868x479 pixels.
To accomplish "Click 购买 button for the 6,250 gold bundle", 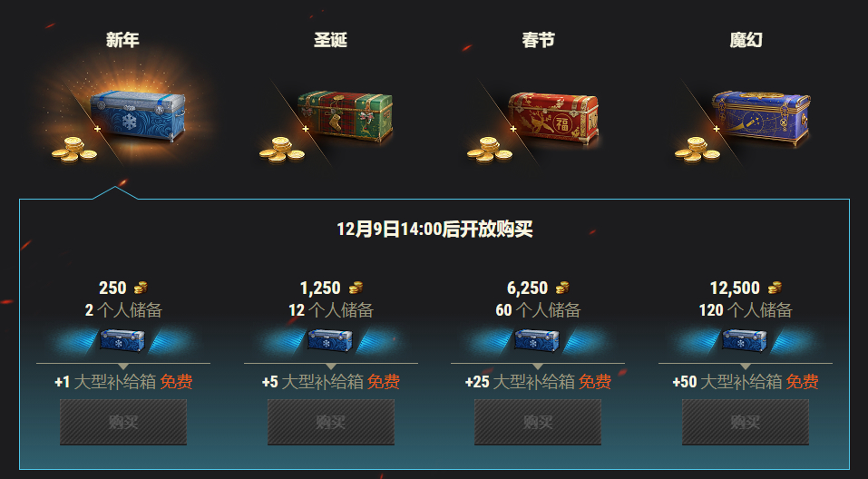I will click(538, 422).
